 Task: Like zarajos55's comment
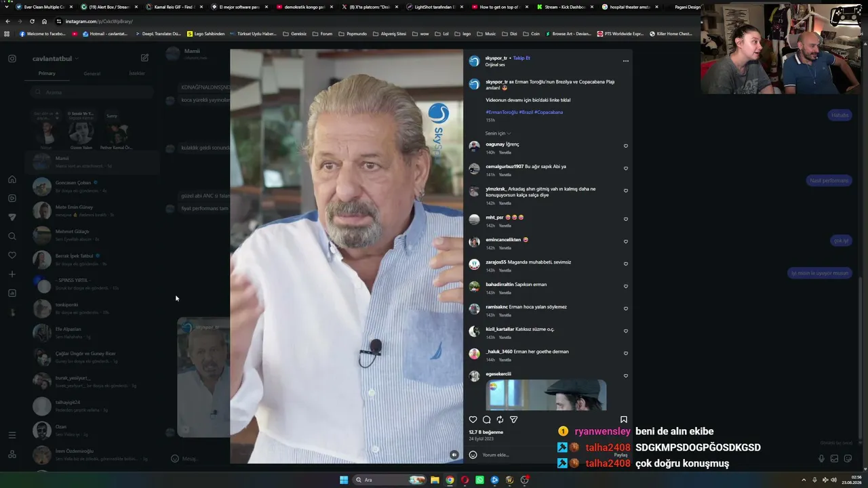[625, 264]
